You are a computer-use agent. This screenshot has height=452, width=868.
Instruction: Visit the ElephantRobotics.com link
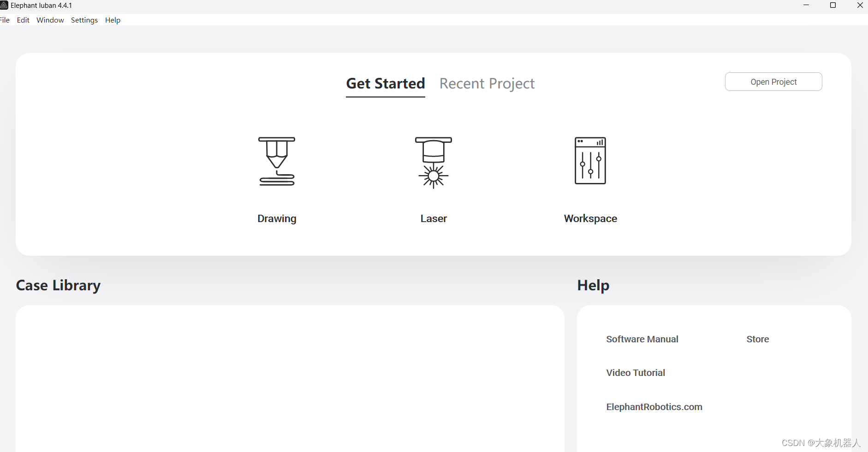(x=654, y=407)
